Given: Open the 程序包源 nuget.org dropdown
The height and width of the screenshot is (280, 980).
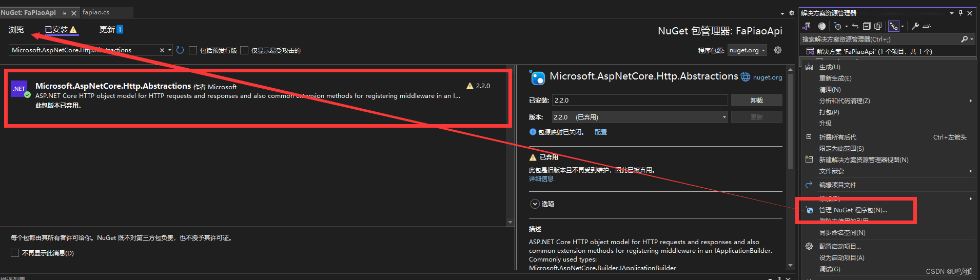Looking at the screenshot, I should pyautogui.click(x=748, y=50).
